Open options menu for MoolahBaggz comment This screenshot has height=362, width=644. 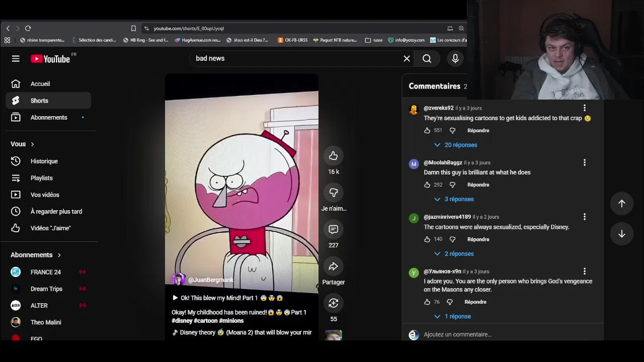tap(584, 162)
